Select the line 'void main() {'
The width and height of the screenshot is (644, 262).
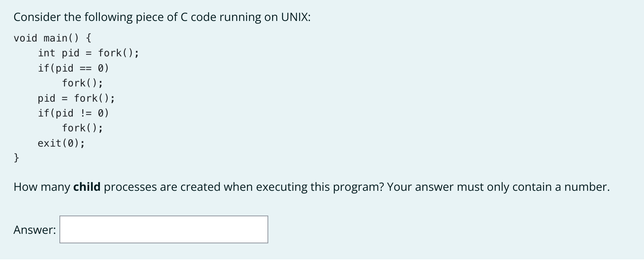(x=51, y=38)
